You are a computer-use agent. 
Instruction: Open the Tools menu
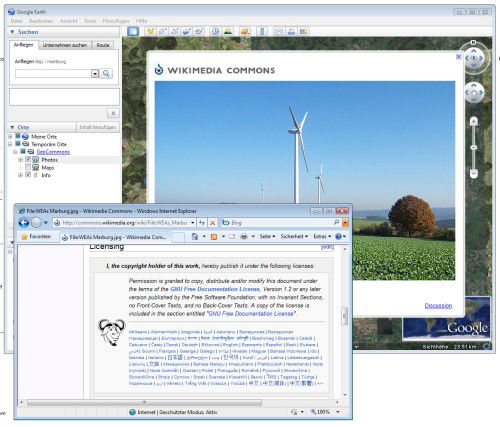[90, 21]
